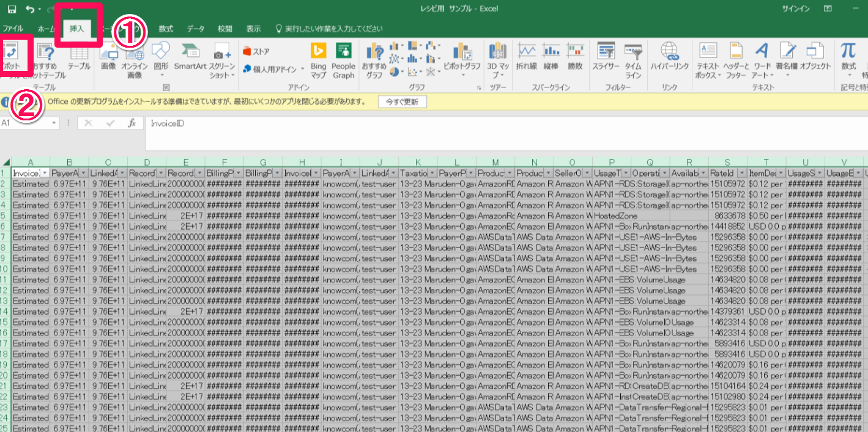This screenshot has height=432, width=868.
Task: Open the スクリーンショット screenshot menu
Action: [x=221, y=60]
